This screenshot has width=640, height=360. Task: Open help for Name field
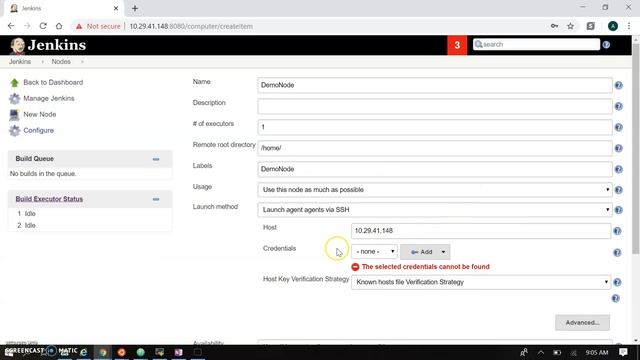[619, 85]
